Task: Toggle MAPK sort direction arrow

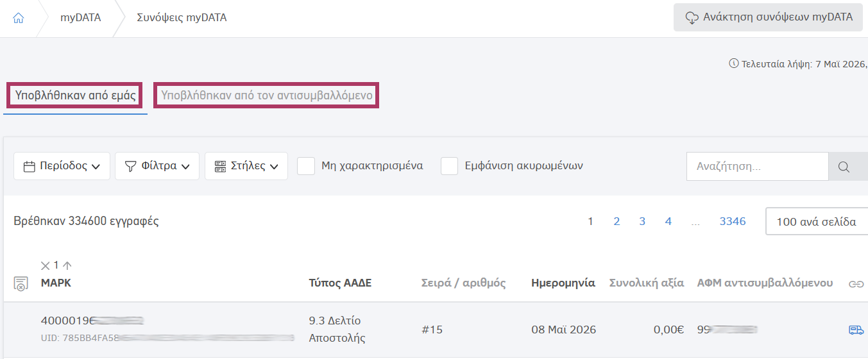Action: (67, 265)
